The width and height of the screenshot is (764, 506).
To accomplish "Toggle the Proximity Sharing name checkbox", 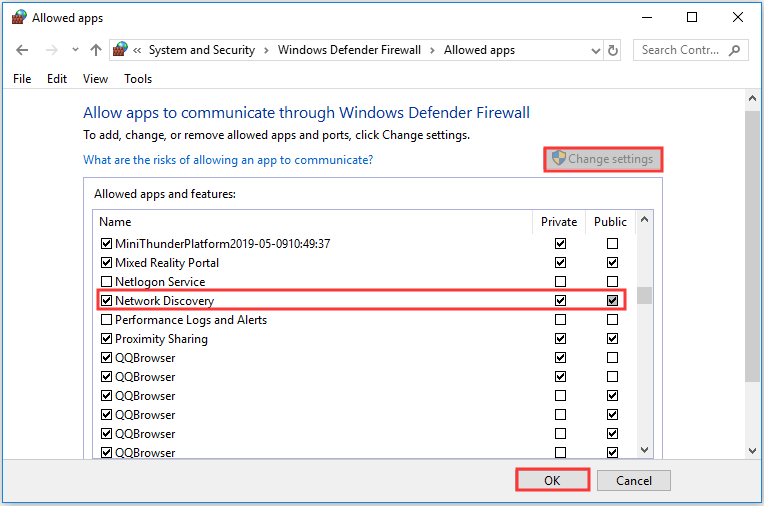I will pos(106,338).
